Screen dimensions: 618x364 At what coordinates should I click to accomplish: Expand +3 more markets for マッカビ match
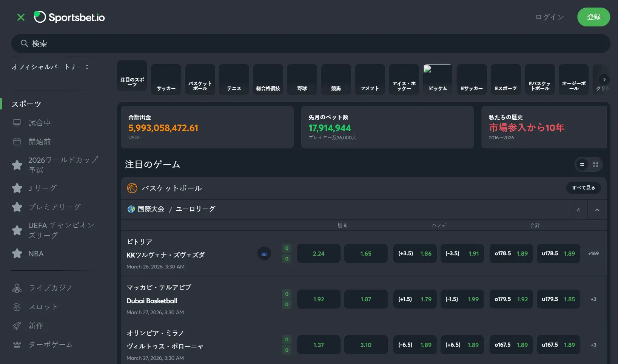(x=593, y=299)
